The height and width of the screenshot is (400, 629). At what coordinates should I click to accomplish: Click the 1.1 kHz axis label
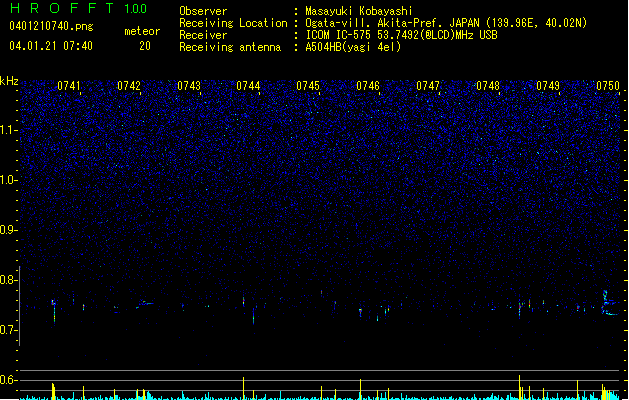tap(8, 130)
